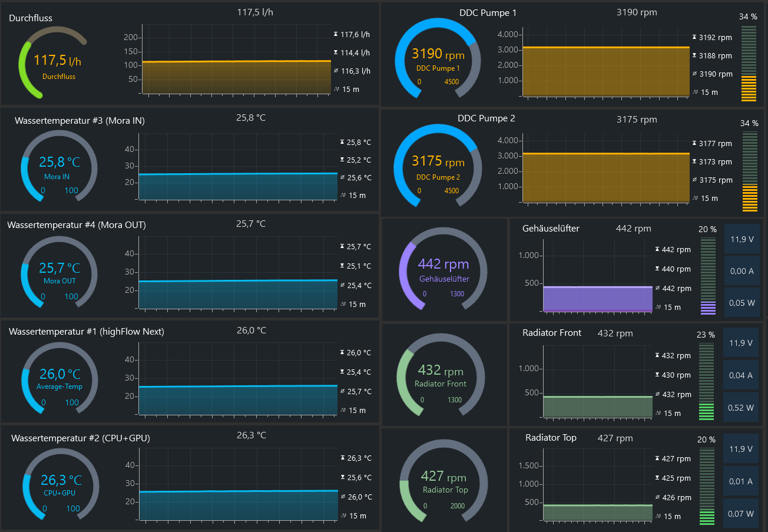Click the minimum value "3173 rpm"
The height and width of the screenshot is (532, 768).
pyautogui.click(x=716, y=161)
